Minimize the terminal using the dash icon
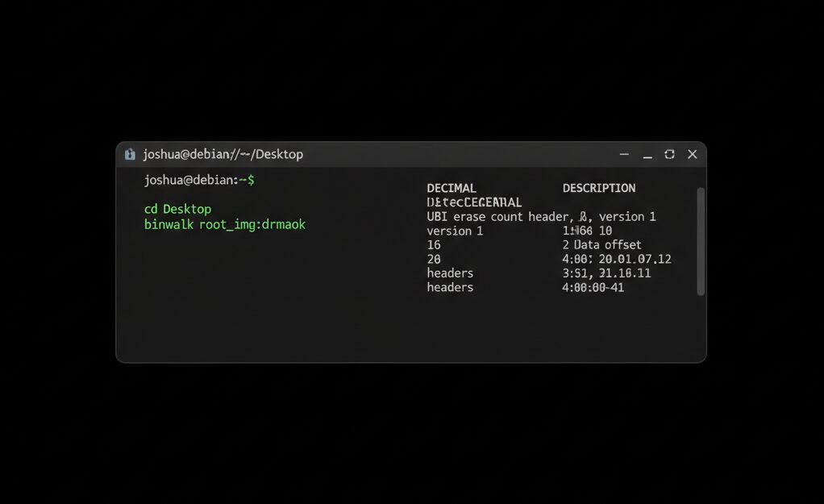This screenshot has width=824, height=504. [624, 154]
